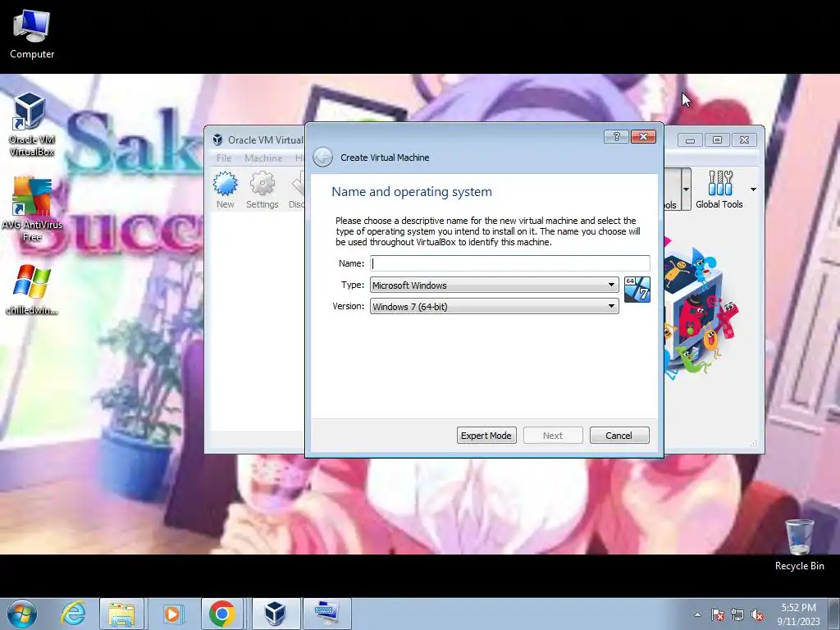The height and width of the screenshot is (630, 840).
Task: Select the Oracle VM VirtualBox desktop shortcut
Action: pos(31,125)
